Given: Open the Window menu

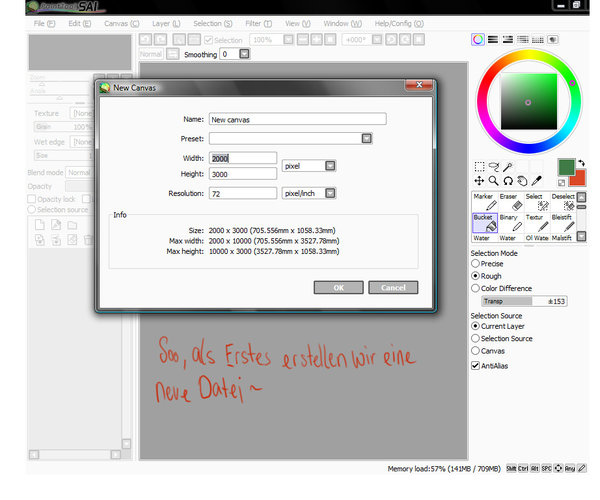Looking at the screenshot, I should coord(342,23).
